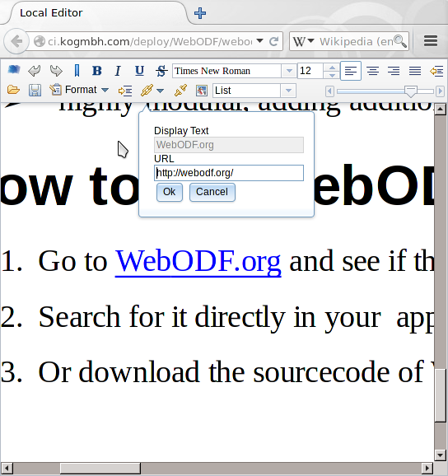Screen dimensions: 448x476
Task: Go back with browser back button
Action: pyautogui.click(x=16, y=41)
